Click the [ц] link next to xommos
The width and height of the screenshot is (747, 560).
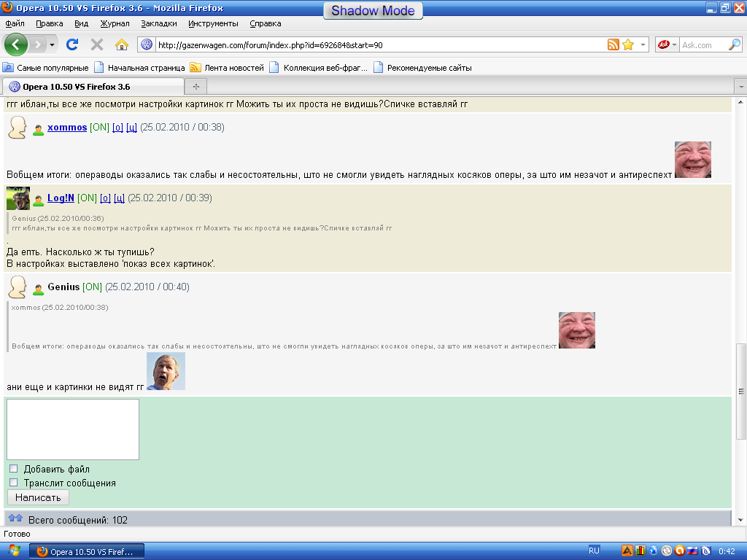coord(131,127)
